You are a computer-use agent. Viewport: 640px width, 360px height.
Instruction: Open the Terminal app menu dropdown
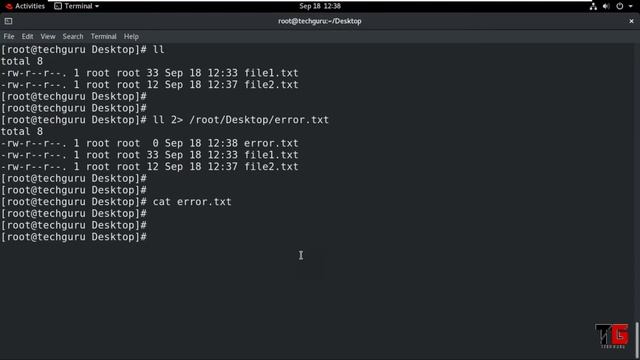[77, 6]
